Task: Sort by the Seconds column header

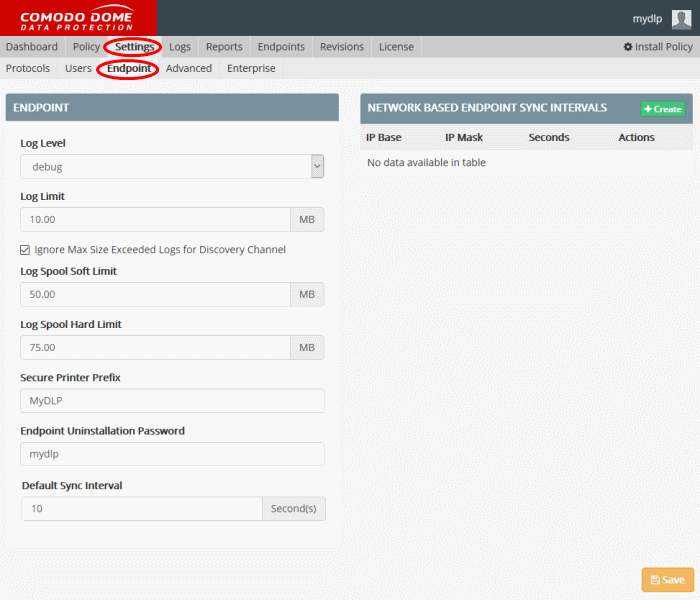Action: (x=549, y=138)
